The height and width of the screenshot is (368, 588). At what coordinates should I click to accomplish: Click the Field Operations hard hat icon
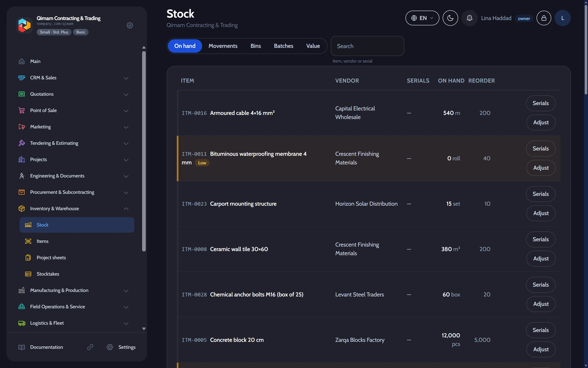pos(22,307)
